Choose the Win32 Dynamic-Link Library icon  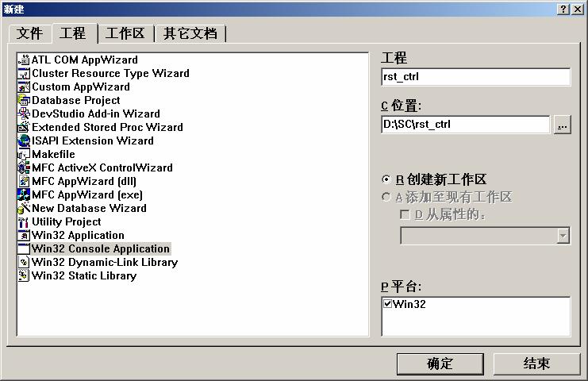pos(24,262)
